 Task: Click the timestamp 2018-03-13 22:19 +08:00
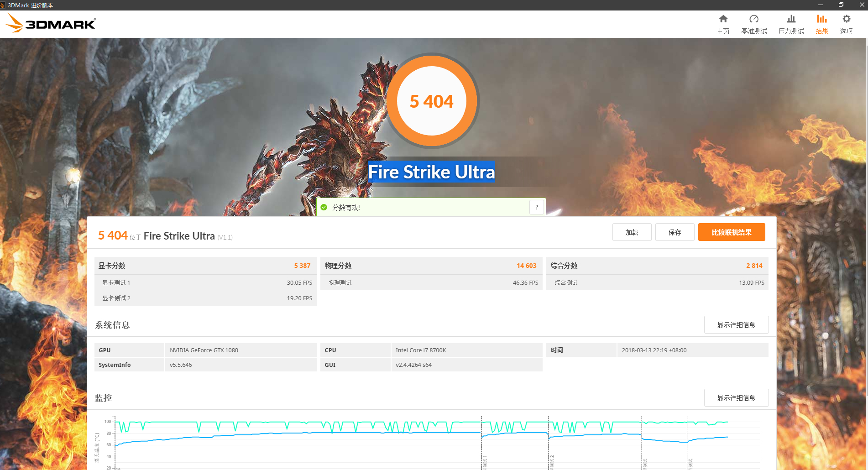point(654,350)
